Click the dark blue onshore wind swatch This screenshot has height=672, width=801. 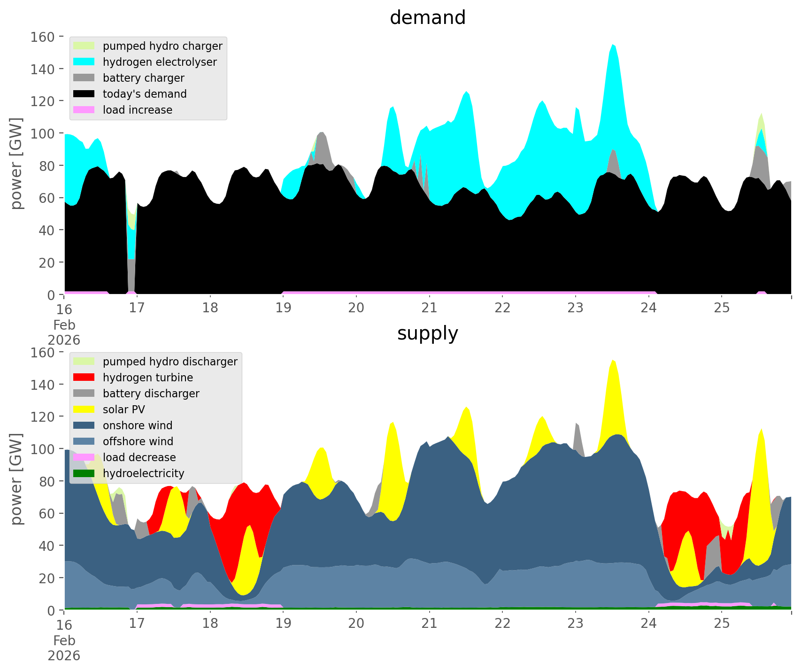84,425
